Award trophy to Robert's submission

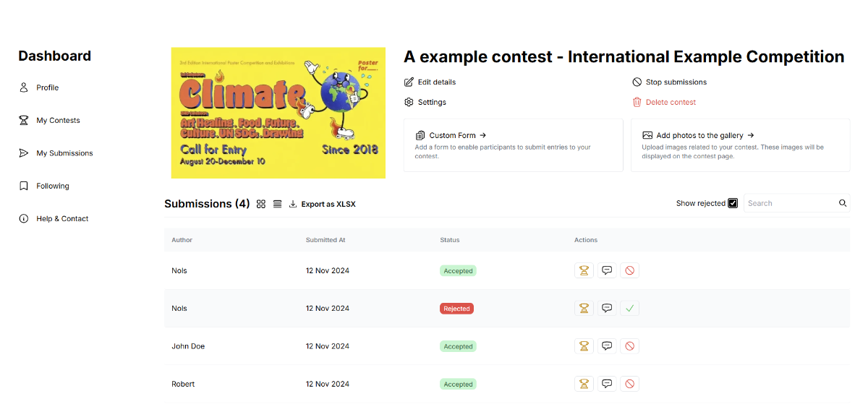584,384
